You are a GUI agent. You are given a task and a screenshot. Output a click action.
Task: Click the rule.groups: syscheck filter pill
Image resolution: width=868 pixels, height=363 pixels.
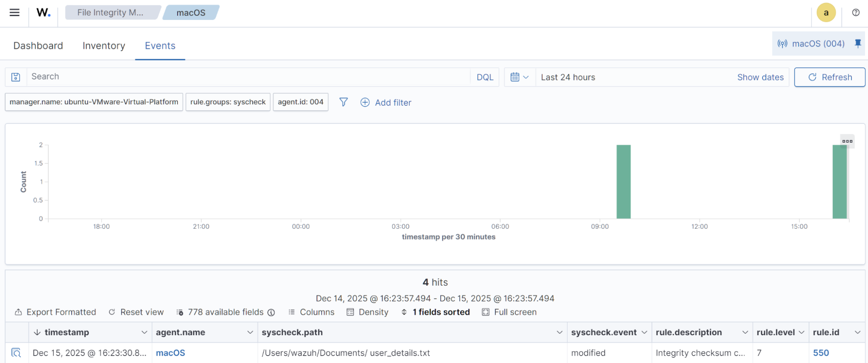click(228, 102)
